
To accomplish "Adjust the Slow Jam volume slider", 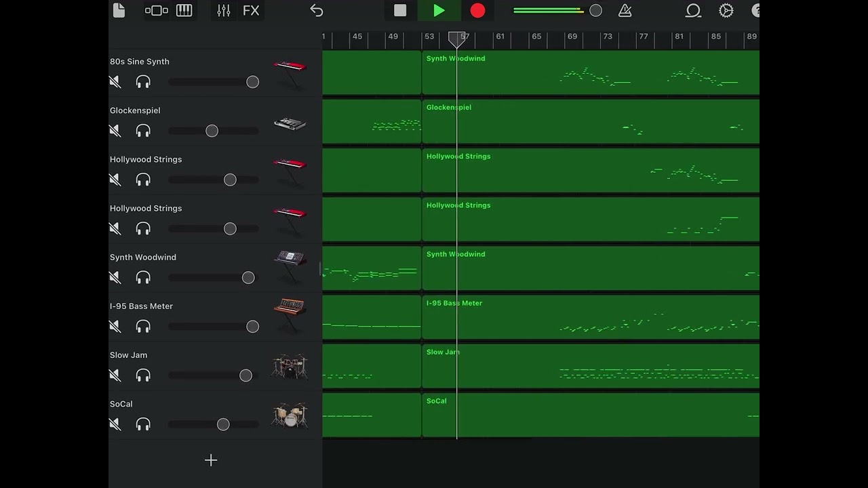I will 245,375.
